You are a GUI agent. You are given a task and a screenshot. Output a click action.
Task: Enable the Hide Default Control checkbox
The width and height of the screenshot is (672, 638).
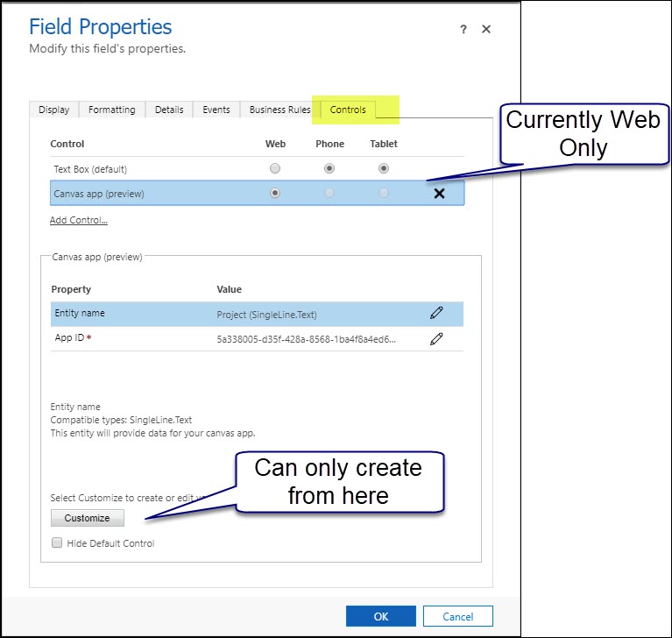point(57,543)
